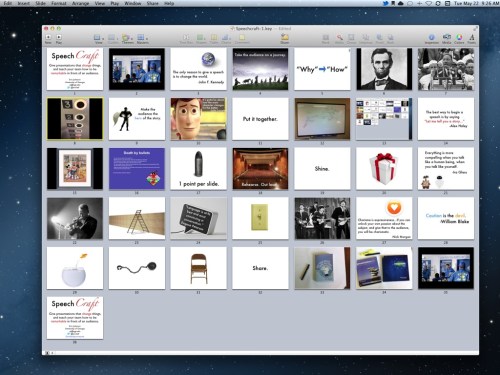Open the Share toolbar item
This screenshot has height=375, width=500.
coord(285,39)
